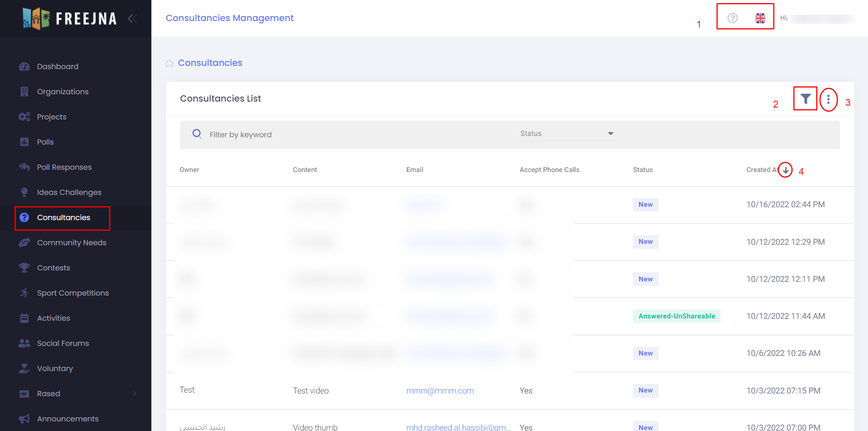Click the Answered-UnShareable status badge

pos(676,316)
